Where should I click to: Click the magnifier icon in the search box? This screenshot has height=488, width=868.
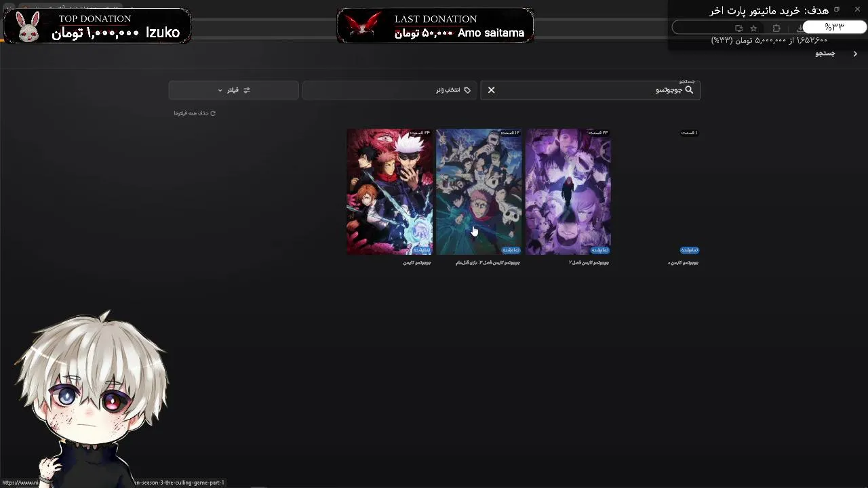click(x=689, y=90)
